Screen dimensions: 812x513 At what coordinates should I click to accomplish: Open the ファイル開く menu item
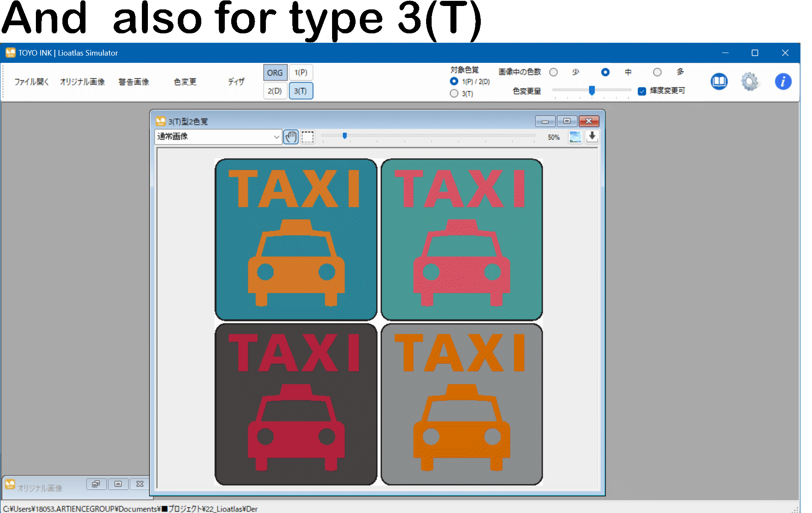pyautogui.click(x=32, y=82)
